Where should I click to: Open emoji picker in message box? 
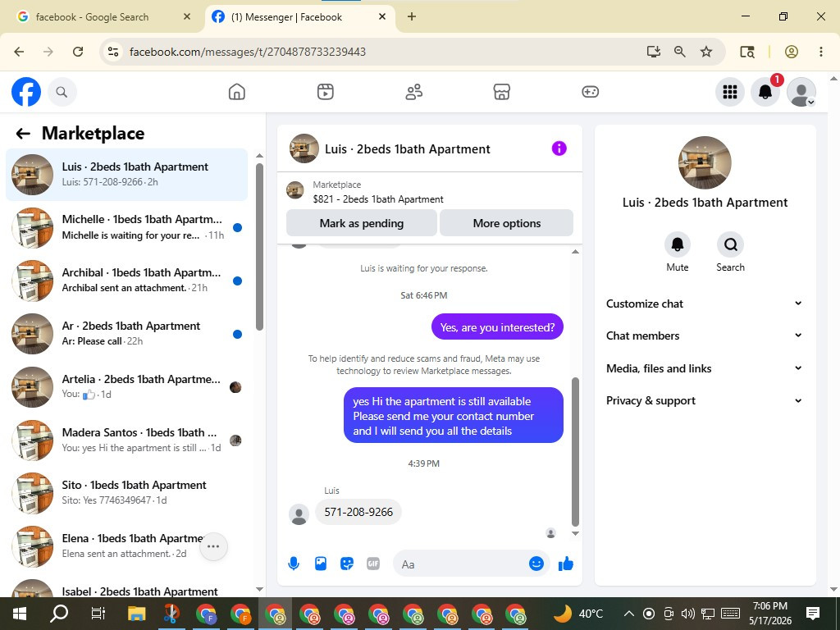pyautogui.click(x=536, y=564)
